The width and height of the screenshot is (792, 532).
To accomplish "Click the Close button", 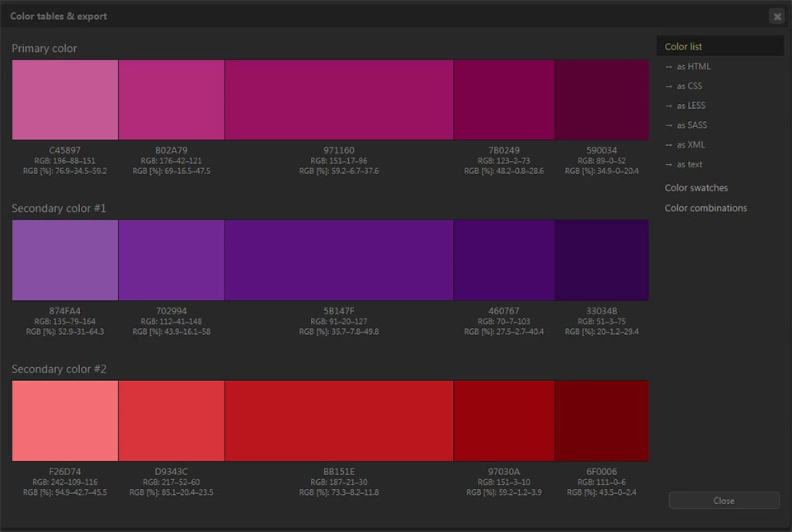I will coord(724,501).
